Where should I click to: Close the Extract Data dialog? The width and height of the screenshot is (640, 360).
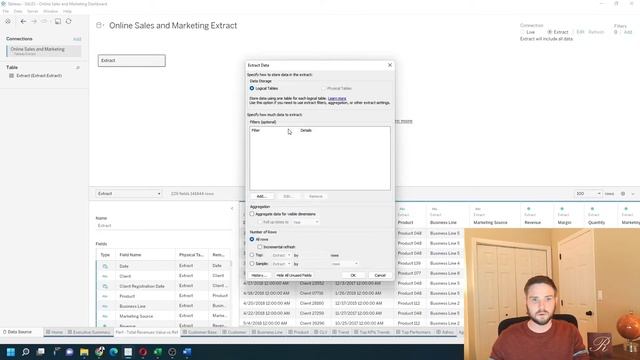390,65
